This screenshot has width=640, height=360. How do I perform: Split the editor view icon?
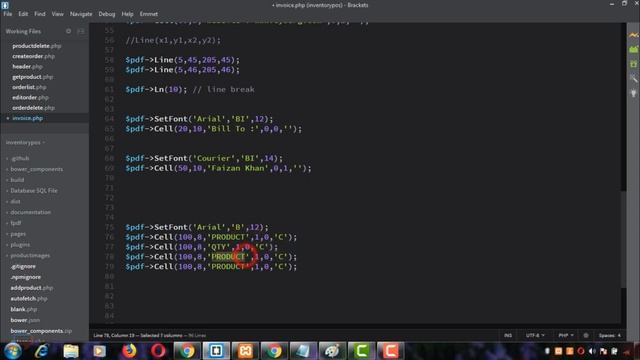click(81, 31)
